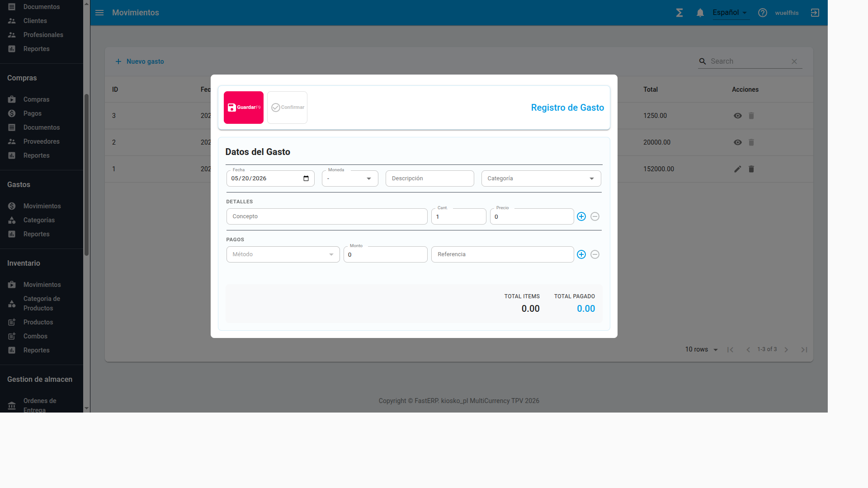Click the ID column header
Image resolution: width=868 pixels, height=488 pixels.
click(x=115, y=89)
